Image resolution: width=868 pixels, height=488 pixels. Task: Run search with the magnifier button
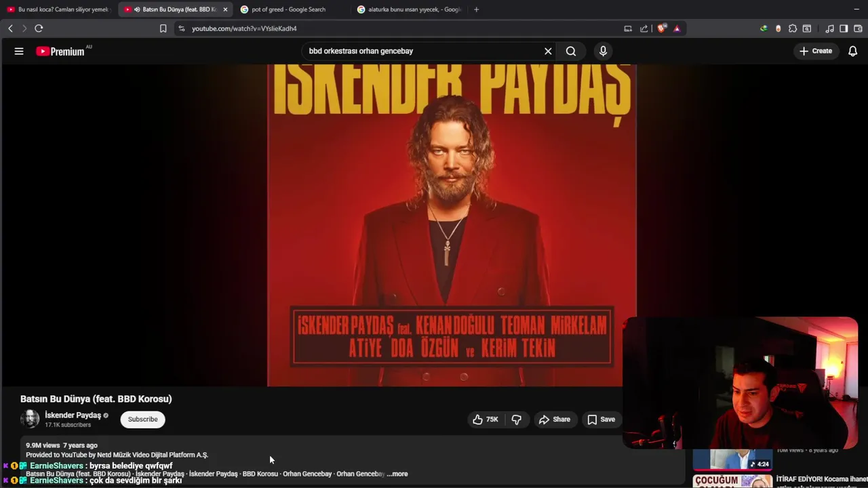click(571, 51)
